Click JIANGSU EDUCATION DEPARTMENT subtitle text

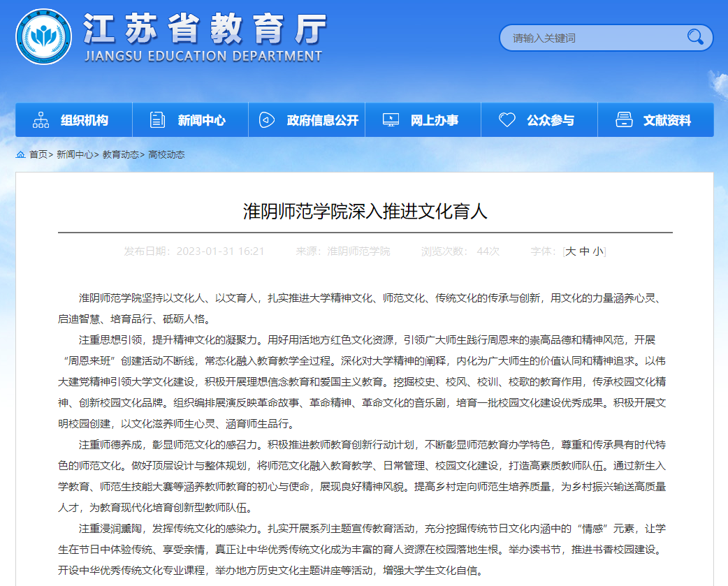[203, 56]
